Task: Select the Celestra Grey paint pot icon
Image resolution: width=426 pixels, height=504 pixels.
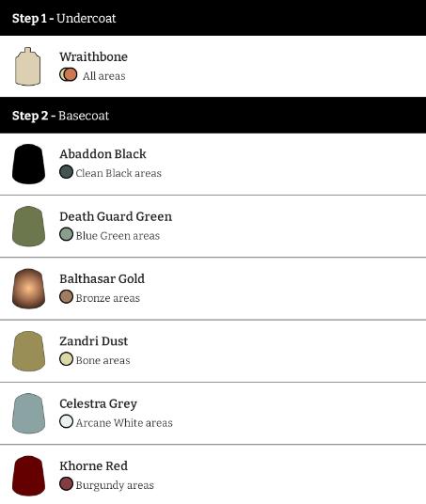Action: pyautogui.click(x=28, y=414)
